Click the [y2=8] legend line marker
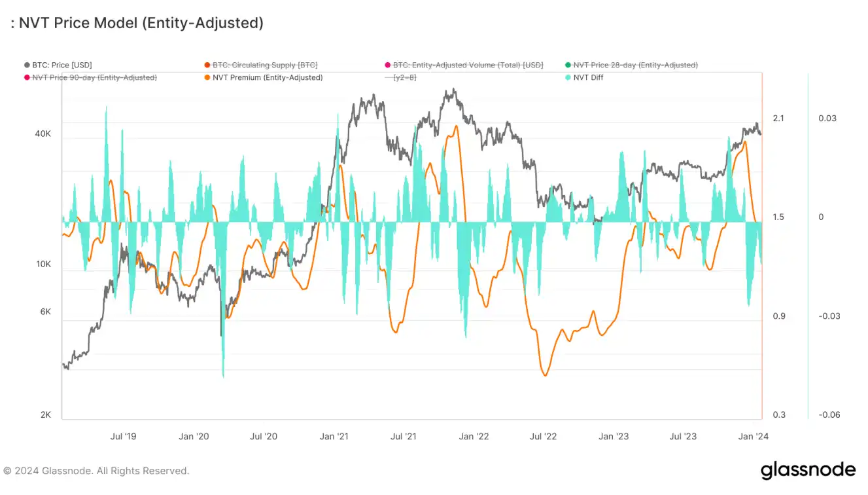868x495 pixels. (x=388, y=77)
